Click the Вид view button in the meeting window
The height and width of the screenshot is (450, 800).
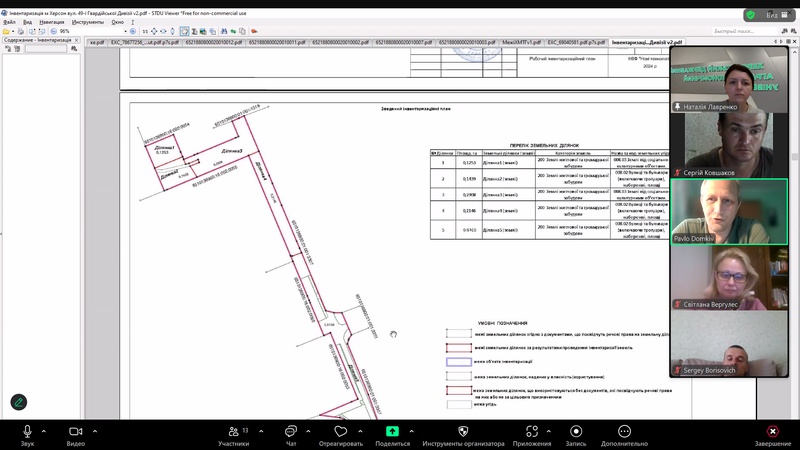770,16
